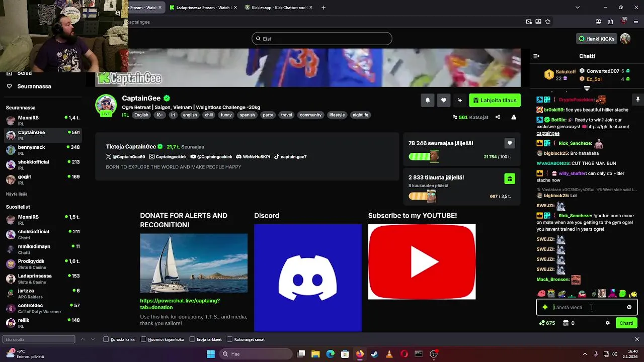Jump to previous find result arrow
The image size is (644, 362).
click(83, 339)
